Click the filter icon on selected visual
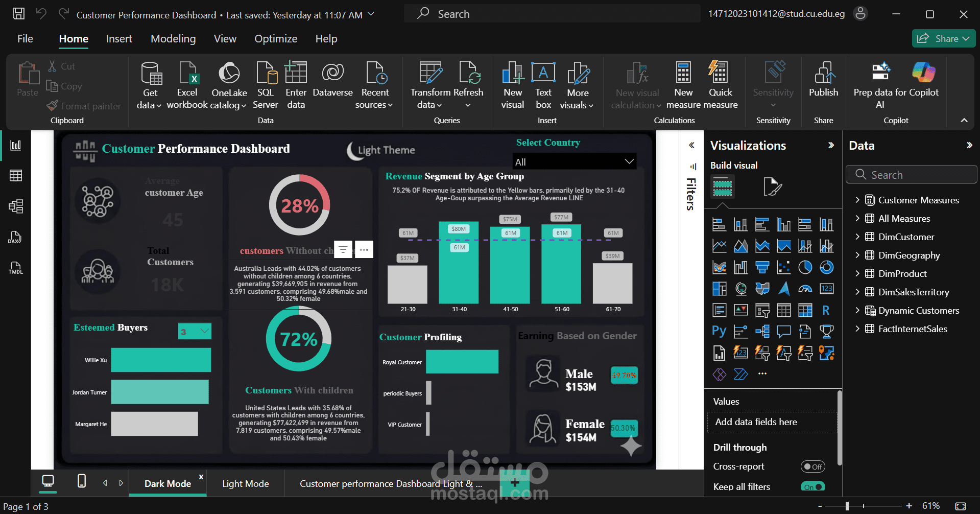Screen dimensions: 980x514 [x=343, y=249]
